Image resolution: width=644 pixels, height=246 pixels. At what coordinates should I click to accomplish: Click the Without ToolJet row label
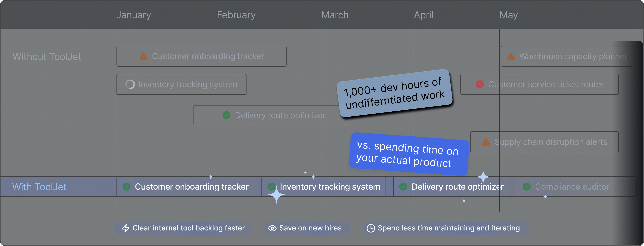(47, 57)
